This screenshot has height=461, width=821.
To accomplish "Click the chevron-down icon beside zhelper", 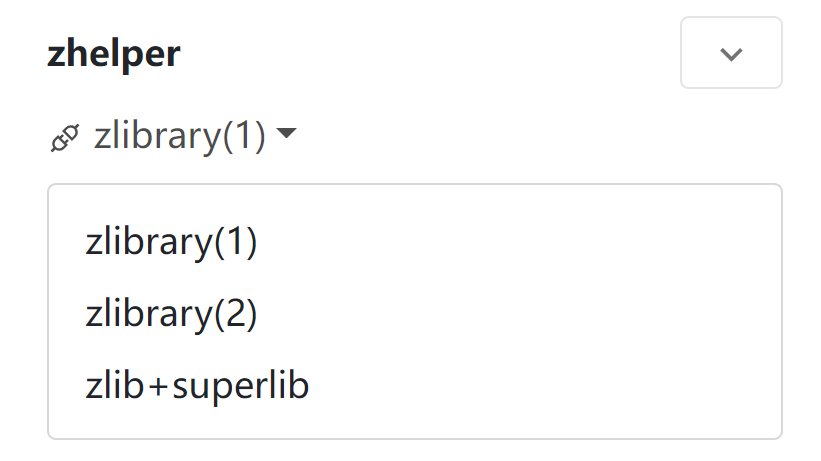I will pos(731,53).
